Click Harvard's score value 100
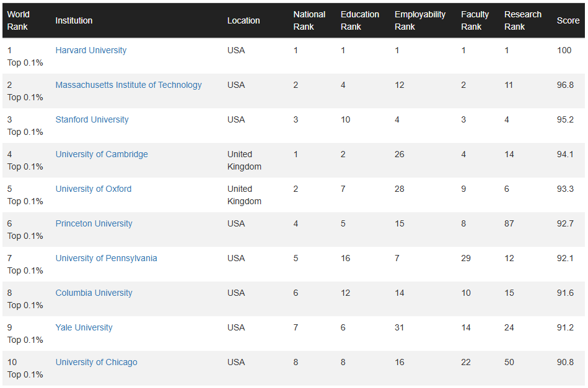This screenshot has height=388, width=588. point(564,50)
